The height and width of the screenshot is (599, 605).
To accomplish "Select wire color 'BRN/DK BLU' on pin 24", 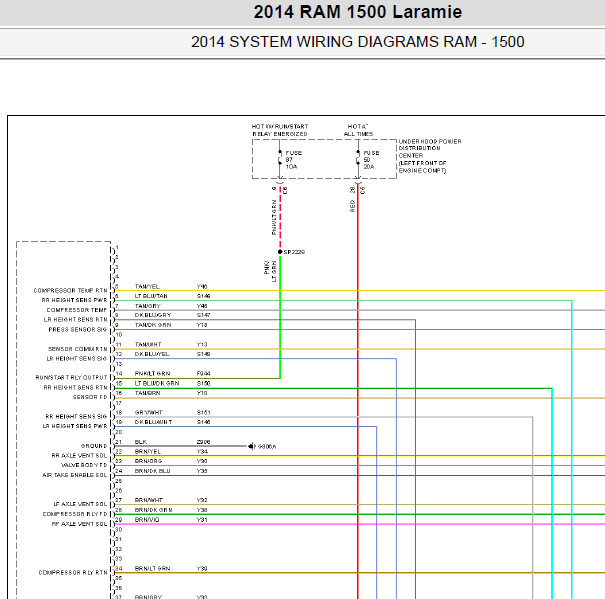I will point(152,471).
